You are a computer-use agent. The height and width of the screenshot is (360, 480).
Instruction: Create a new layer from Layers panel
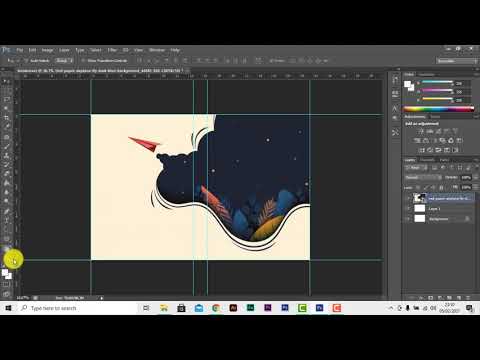(459, 297)
